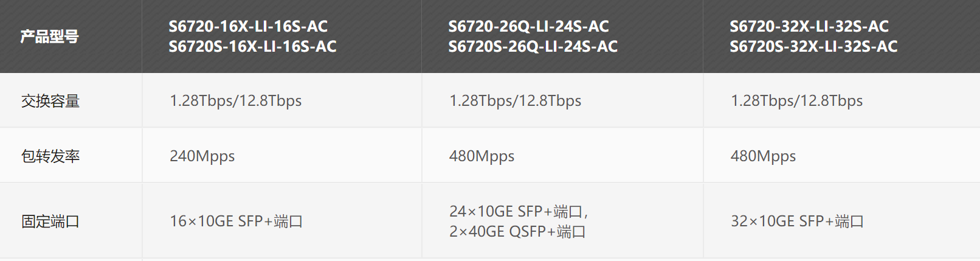Select the S6720S-16X-LI-16S-AC model text

252,46
